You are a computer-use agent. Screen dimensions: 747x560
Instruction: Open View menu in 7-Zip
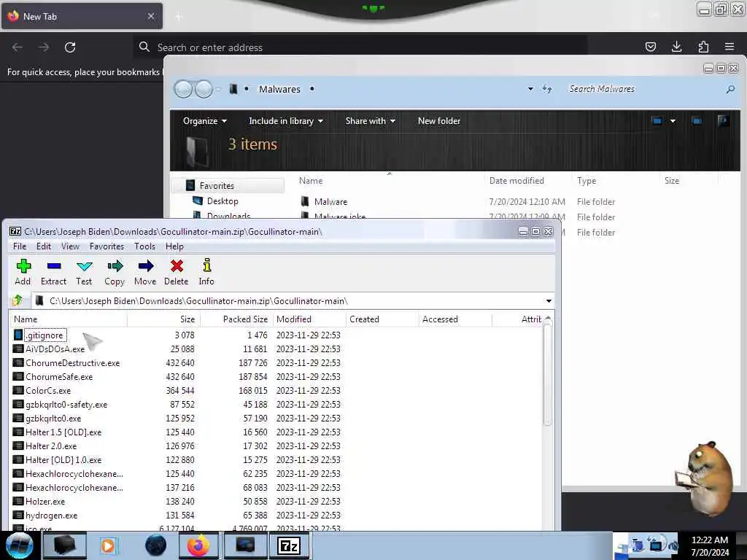[70, 246]
